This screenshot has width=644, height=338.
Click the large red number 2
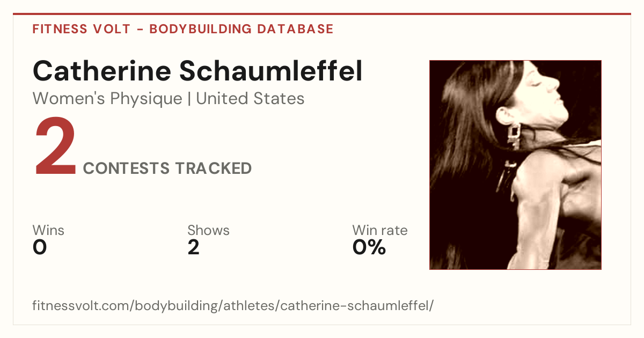(56, 149)
